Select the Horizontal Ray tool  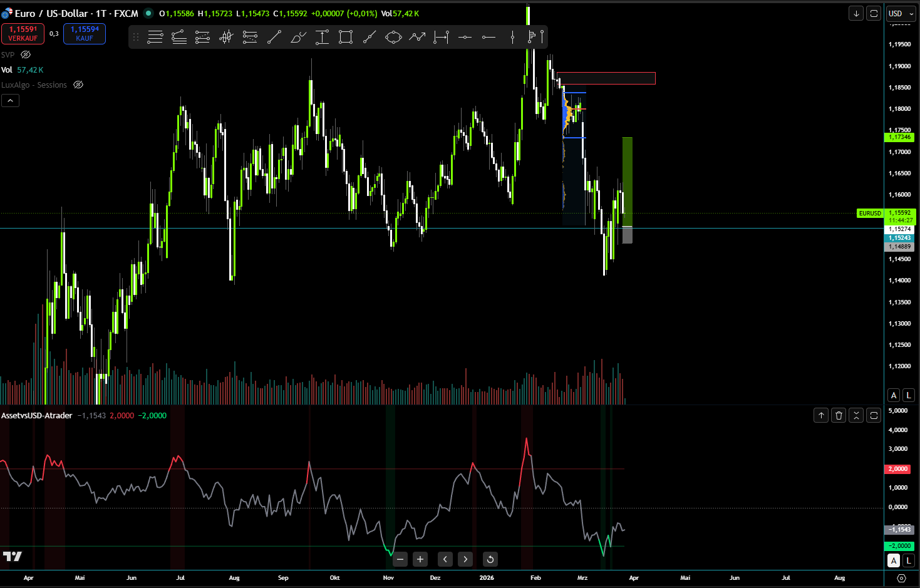coord(489,37)
